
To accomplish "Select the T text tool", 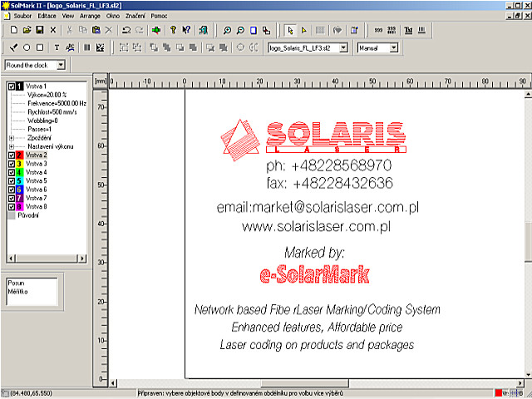I will (x=57, y=47).
